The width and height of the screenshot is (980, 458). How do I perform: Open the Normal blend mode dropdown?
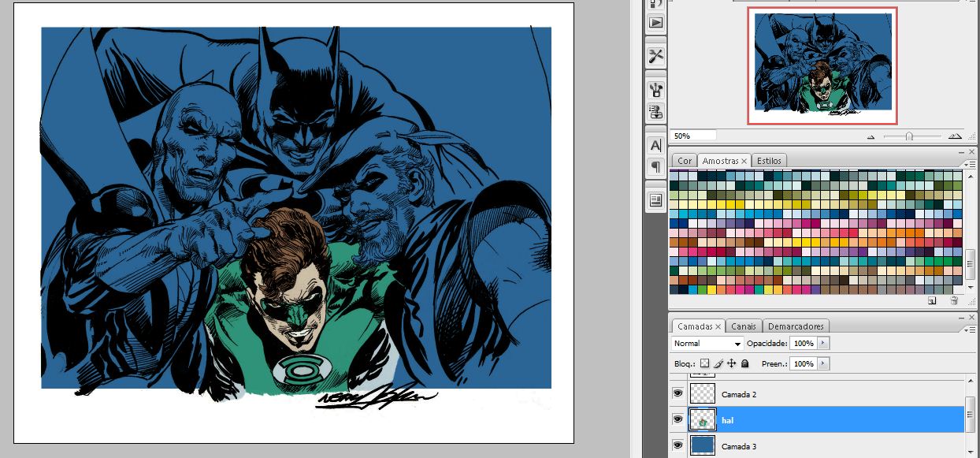707,344
